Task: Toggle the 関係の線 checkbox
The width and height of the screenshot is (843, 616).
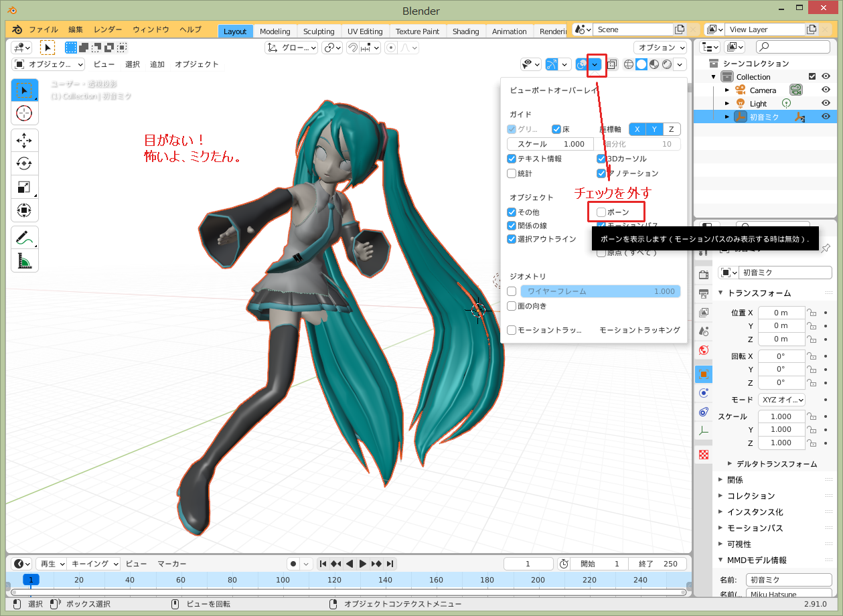Action: [x=512, y=226]
